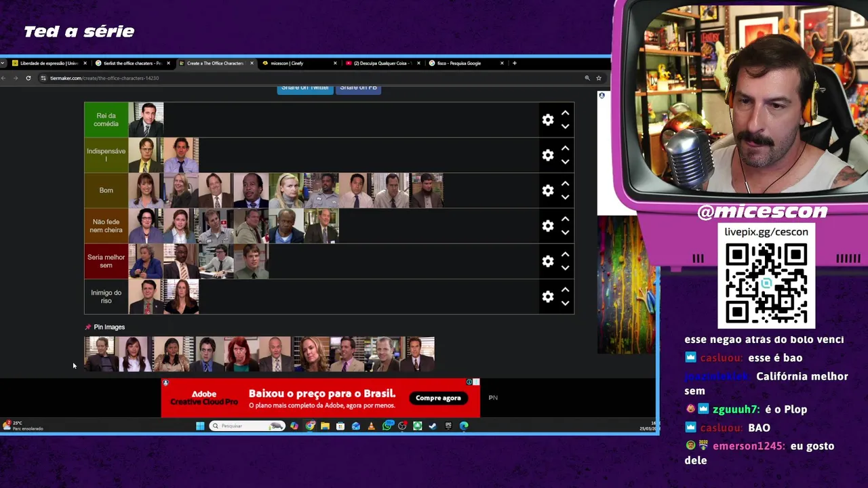Select Jim image in Indispensável row
The image size is (868, 488).
[x=181, y=155]
